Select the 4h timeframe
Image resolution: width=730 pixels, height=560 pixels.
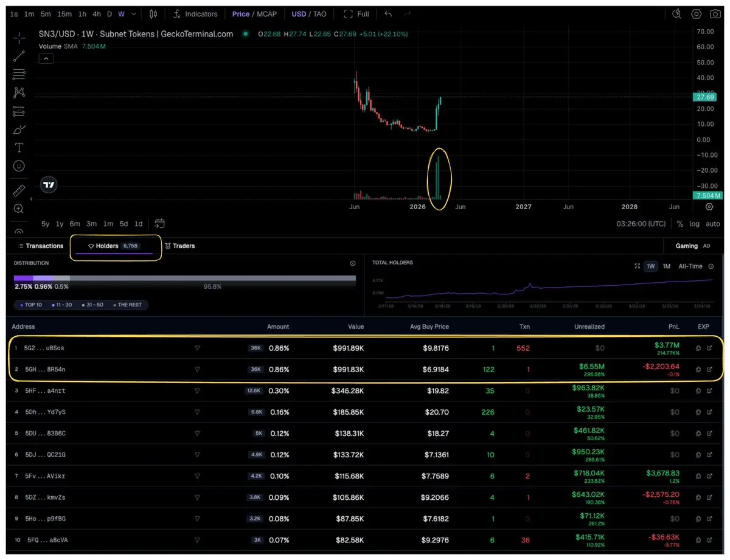97,14
